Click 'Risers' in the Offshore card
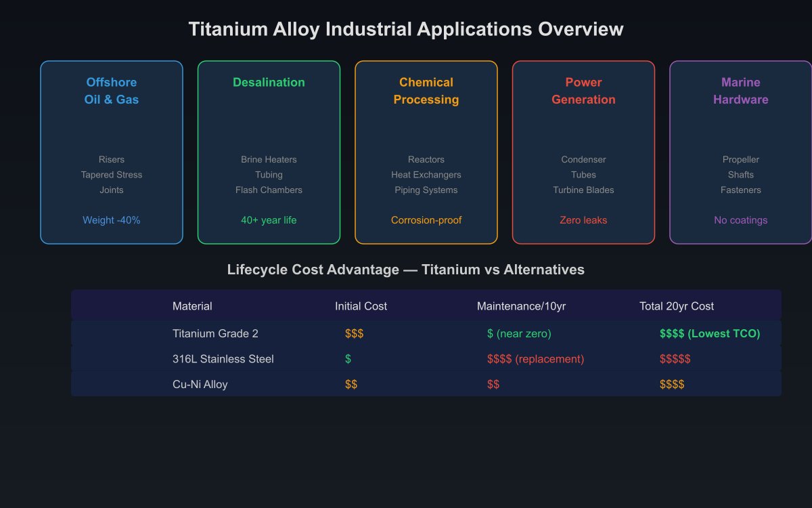812x508 pixels. click(x=112, y=159)
